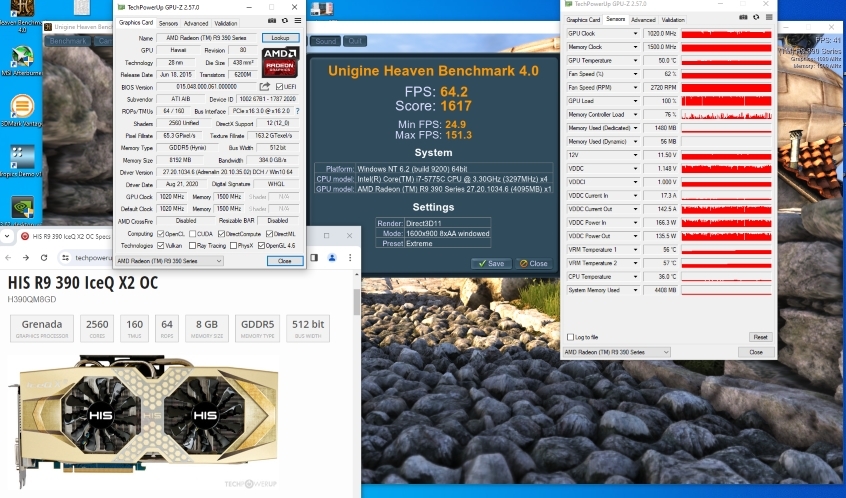
Task: Reload the Chrome page
Action: (44, 258)
